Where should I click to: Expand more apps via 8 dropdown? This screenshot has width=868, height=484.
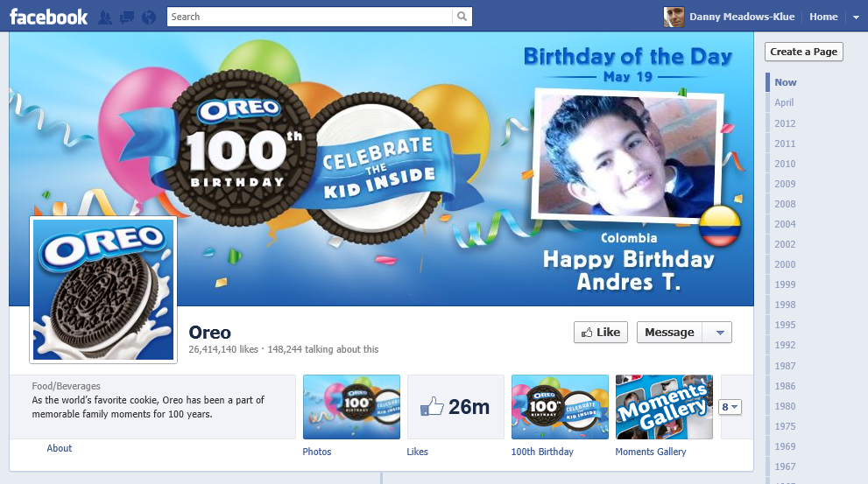730,407
